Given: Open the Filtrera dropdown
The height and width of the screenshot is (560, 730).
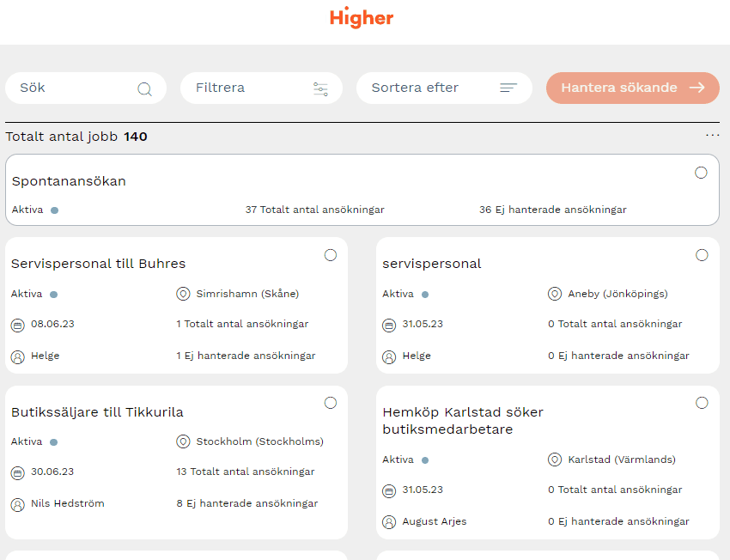Looking at the screenshot, I should tap(261, 88).
